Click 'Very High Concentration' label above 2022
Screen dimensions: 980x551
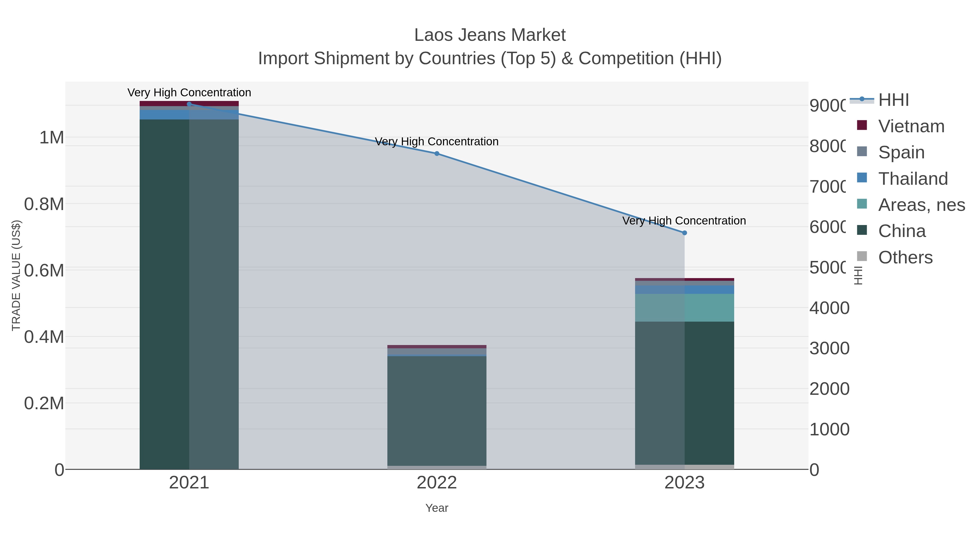437,141
